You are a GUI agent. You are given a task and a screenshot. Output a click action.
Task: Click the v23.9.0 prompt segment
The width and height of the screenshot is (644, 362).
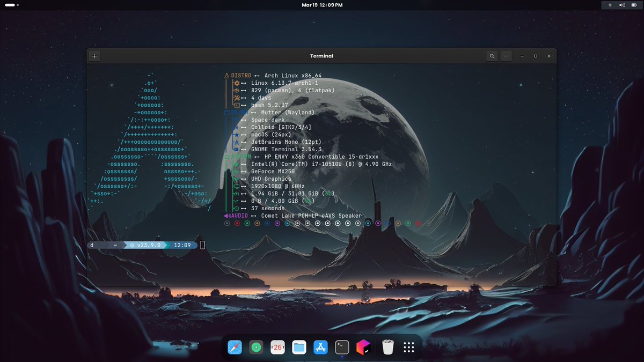point(145,245)
